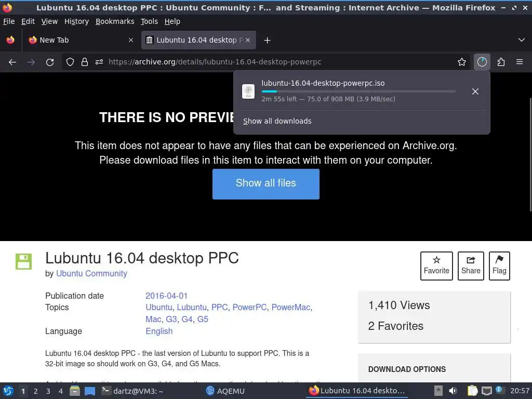This screenshot has width=532, height=399.
Task: Click the iso file icon in downloads
Action: pyautogui.click(x=248, y=91)
